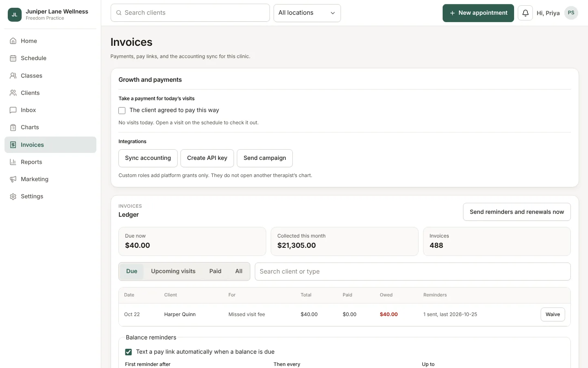Click the Classes people icon
The width and height of the screenshot is (588, 368).
click(13, 76)
